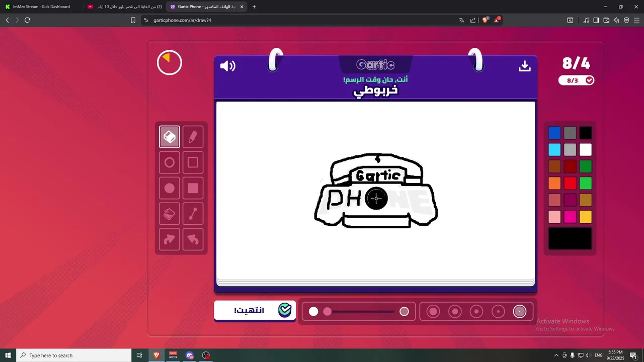This screenshot has width=644, height=362.
Task: Switch to the ImMzx Stream Kick Dashboard tab
Action: point(41,7)
